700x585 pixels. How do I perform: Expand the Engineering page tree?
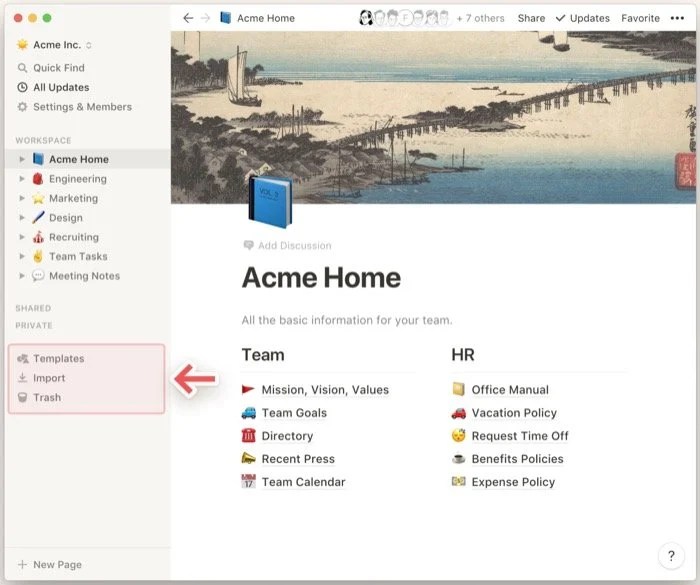[x=21, y=179]
